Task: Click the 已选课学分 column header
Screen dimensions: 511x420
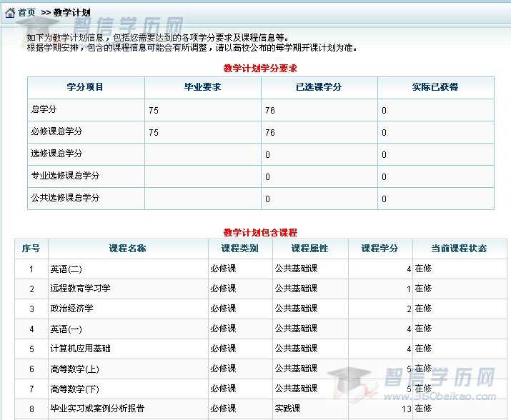Action: coord(319,87)
